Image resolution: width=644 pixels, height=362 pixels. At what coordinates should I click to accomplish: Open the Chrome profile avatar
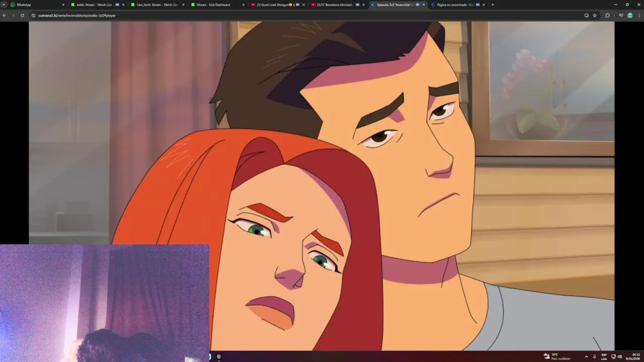[630, 16]
